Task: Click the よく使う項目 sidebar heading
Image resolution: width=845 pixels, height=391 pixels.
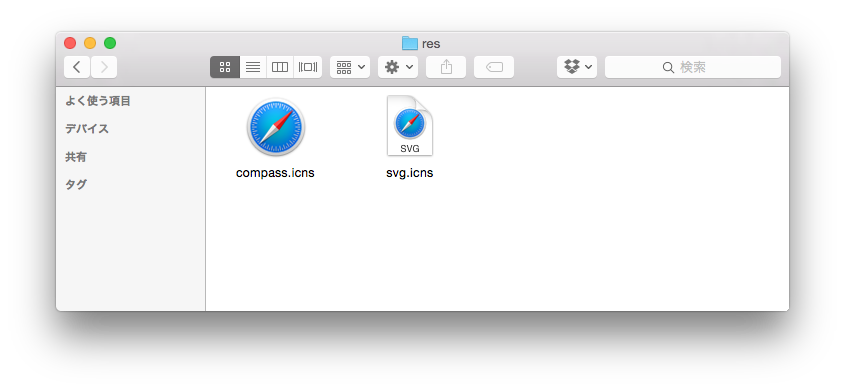Action: click(x=98, y=101)
